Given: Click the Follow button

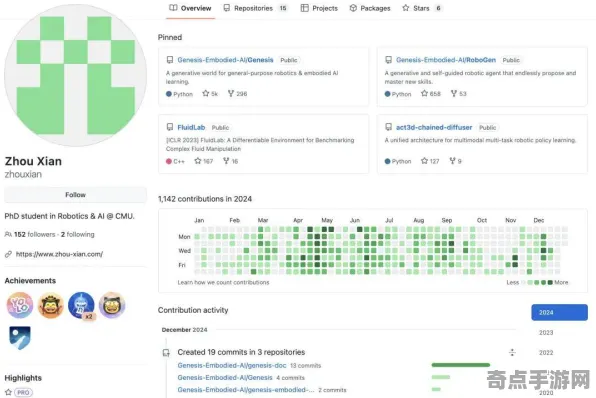Looking at the screenshot, I should (75, 195).
